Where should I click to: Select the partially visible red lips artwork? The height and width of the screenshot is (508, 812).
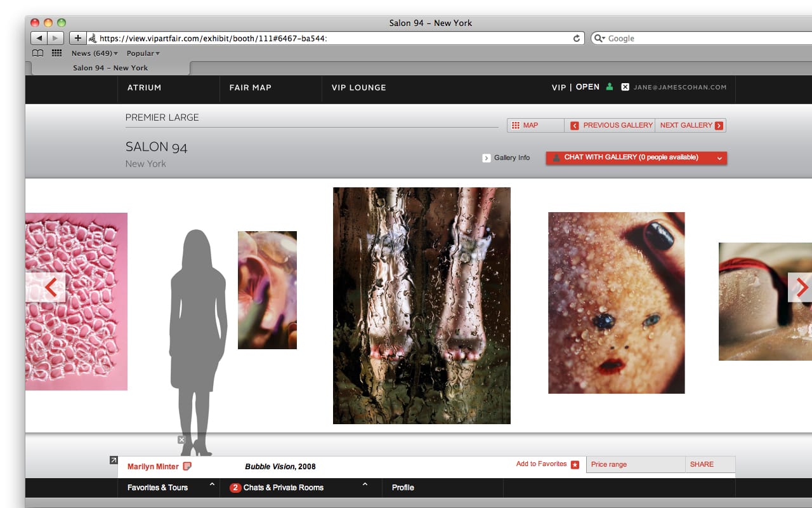pos(765,302)
